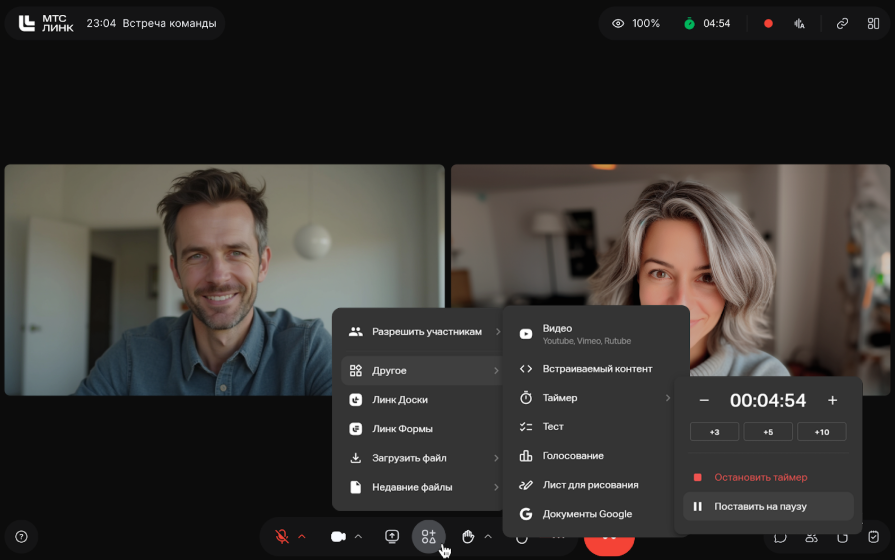Raise hand
The height and width of the screenshot is (560, 895).
pyautogui.click(x=467, y=537)
